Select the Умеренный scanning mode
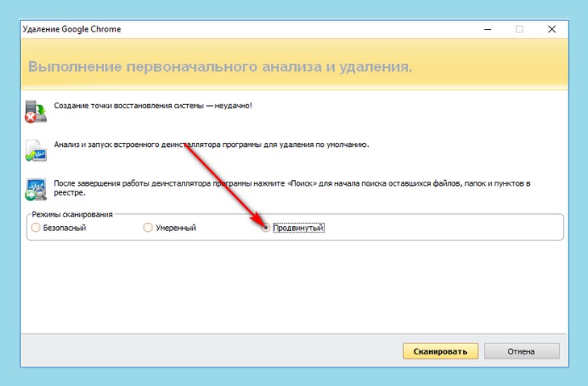Image resolution: width=588 pixels, height=386 pixels. [x=148, y=228]
